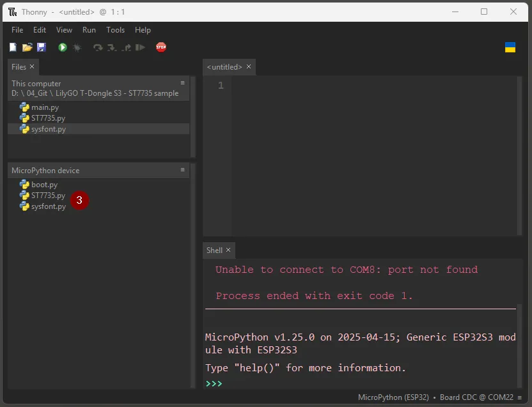Close the Shell tab

pyautogui.click(x=228, y=250)
